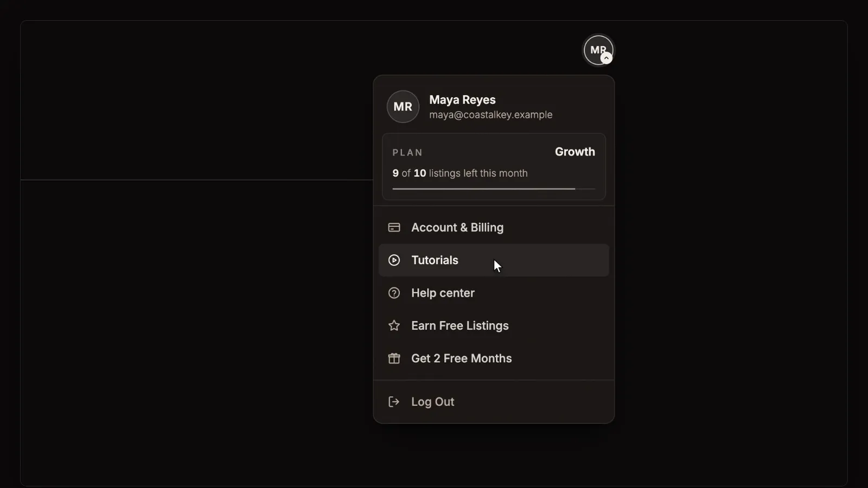This screenshot has height=488, width=868.
Task: Click the Maya Reyes name
Action: [462, 100]
